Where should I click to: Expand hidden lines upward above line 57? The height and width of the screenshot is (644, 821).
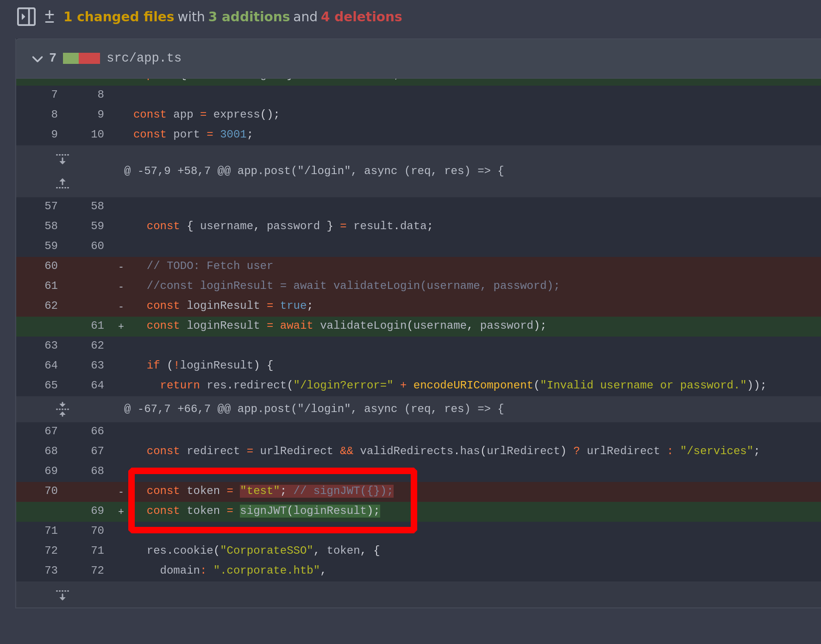pos(63,184)
